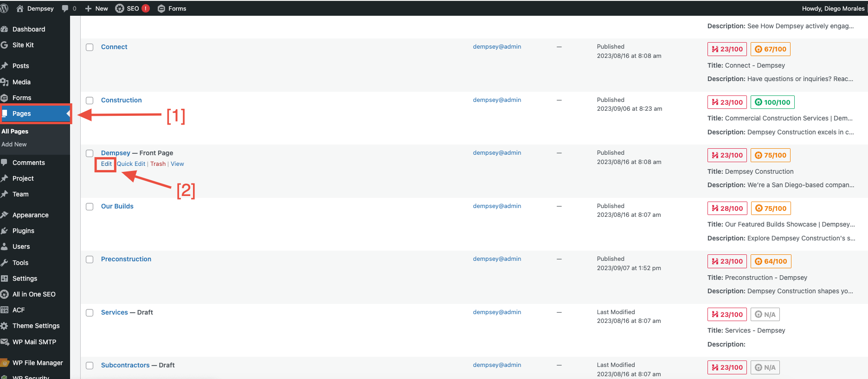Image resolution: width=868 pixels, height=379 pixels.
Task: Open WP File Manager menu label
Action: pos(38,363)
